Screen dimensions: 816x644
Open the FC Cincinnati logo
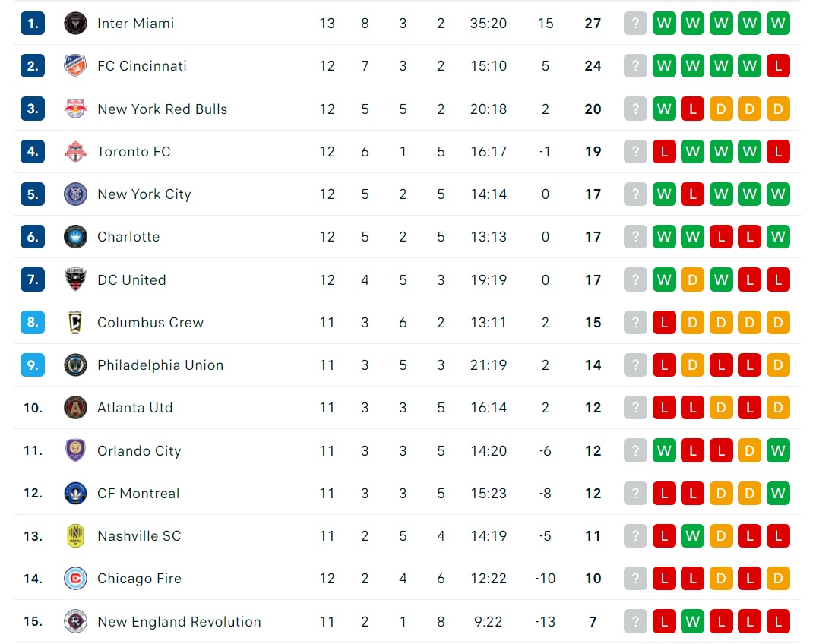[x=75, y=66]
